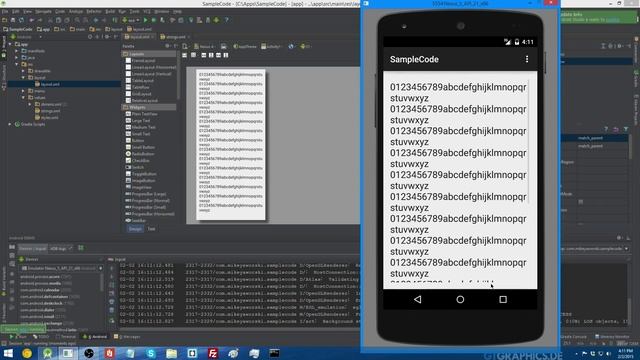The image size is (640, 360).
Task: Open the Build menu
Action: (110, 11)
